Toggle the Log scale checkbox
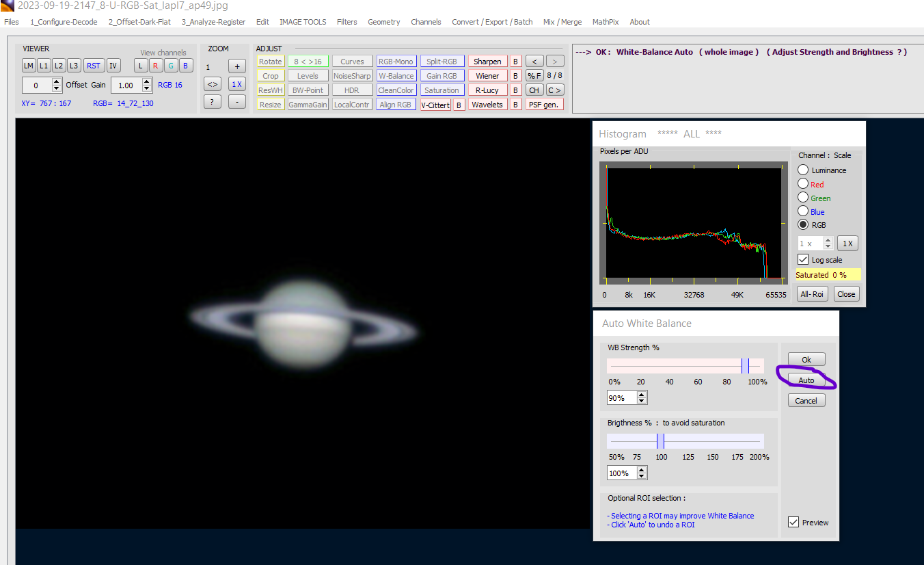Screen dimensions: 924x565 point(803,260)
